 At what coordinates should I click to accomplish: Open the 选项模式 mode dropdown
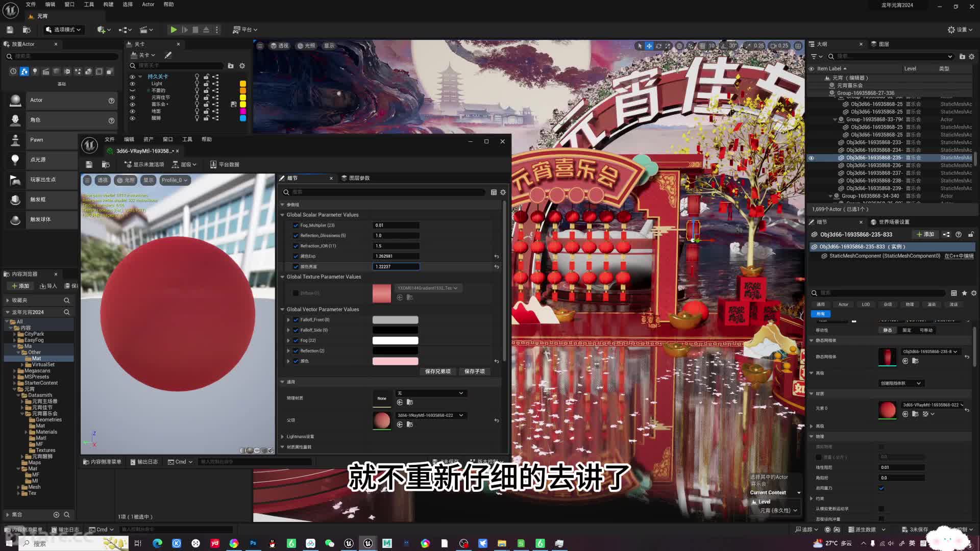[x=63, y=30]
